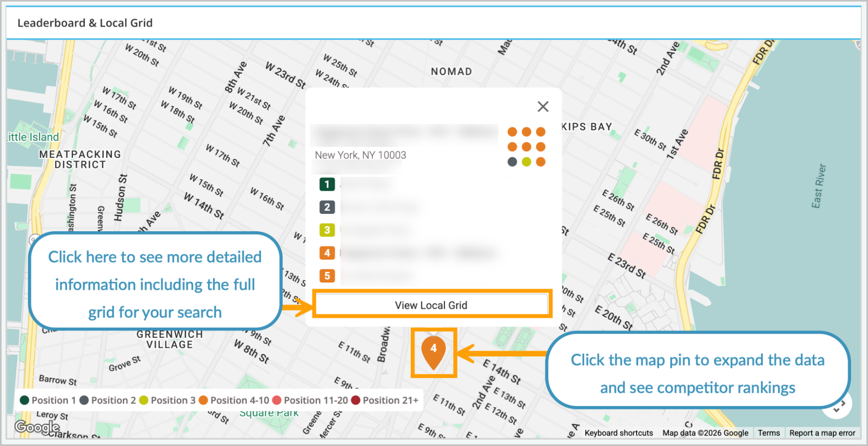Image resolution: width=868 pixels, height=446 pixels.
Task: Click the E 14th St street label
Action: tap(502, 372)
